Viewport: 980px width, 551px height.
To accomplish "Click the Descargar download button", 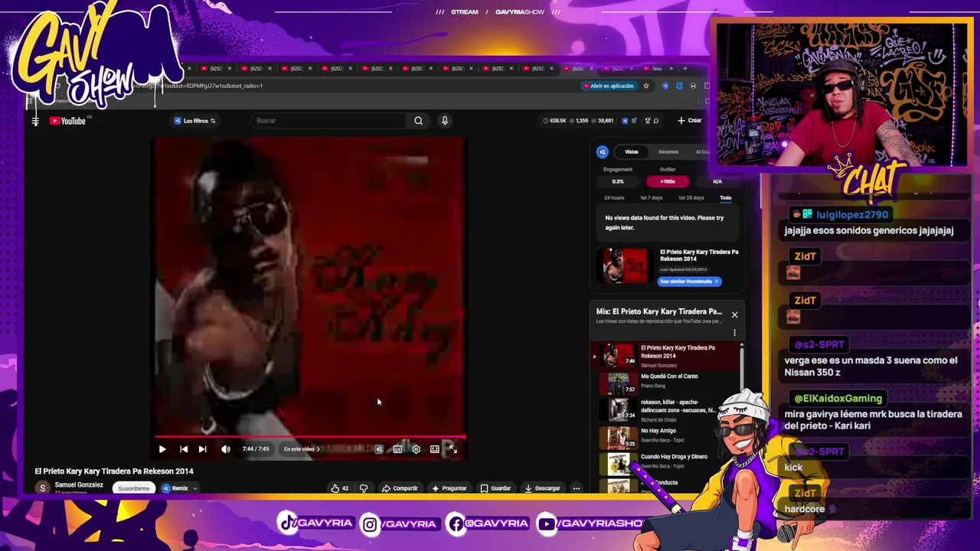I will 543,488.
